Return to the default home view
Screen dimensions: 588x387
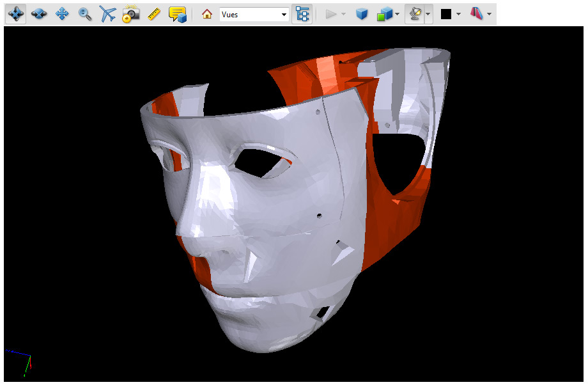206,14
